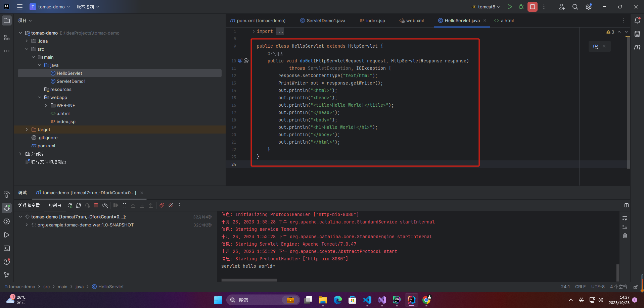Toggle soft-wrap in console output
644x308 pixels.
click(625, 218)
